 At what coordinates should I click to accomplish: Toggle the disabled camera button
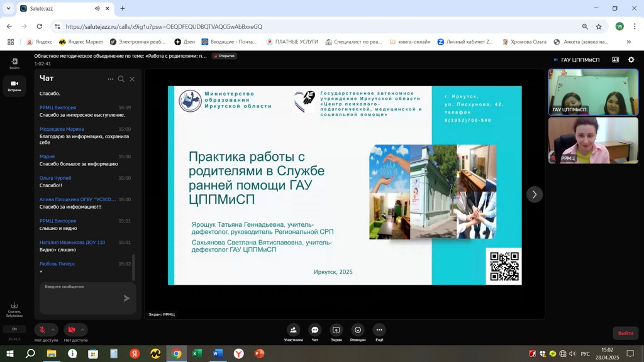[72, 330]
